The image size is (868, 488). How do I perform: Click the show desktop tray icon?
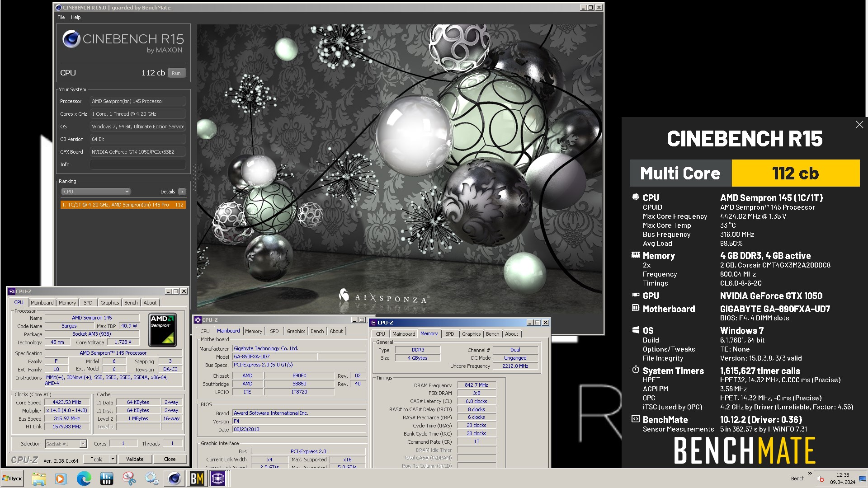click(863, 479)
